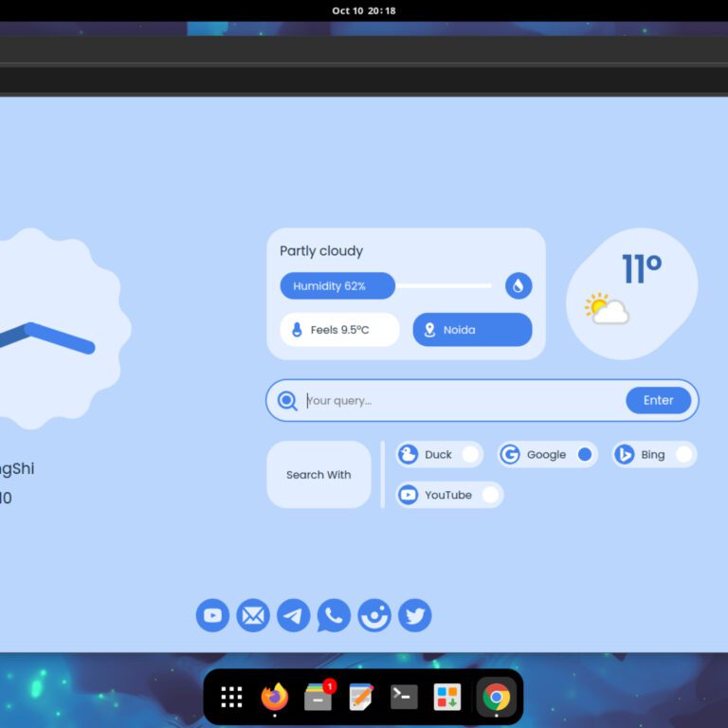Click the Search With label card

[318, 475]
